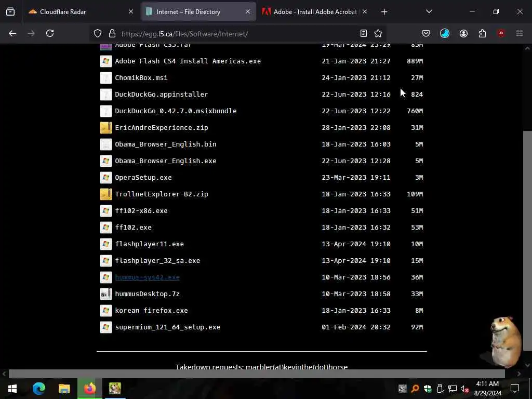532x399 pixels.
Task: Switch to the Internet – File Directory tab
Action: click(x=198, y=11)
